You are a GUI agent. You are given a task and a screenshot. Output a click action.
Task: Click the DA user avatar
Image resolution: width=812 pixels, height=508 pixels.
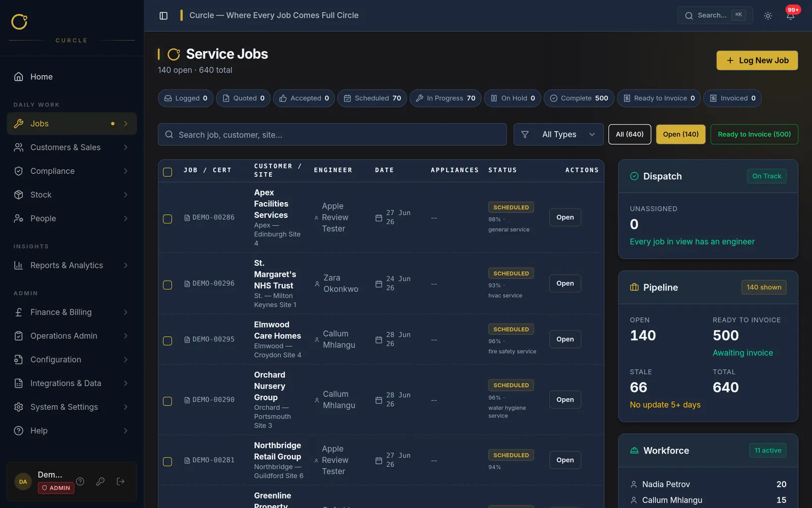point(23,482)
